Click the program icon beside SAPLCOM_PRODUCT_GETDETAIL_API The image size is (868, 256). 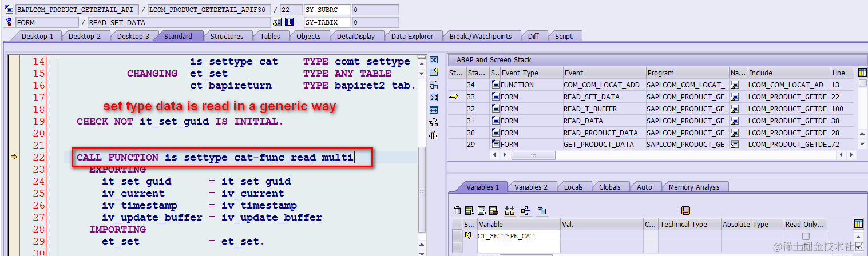[x=9, y=10]
